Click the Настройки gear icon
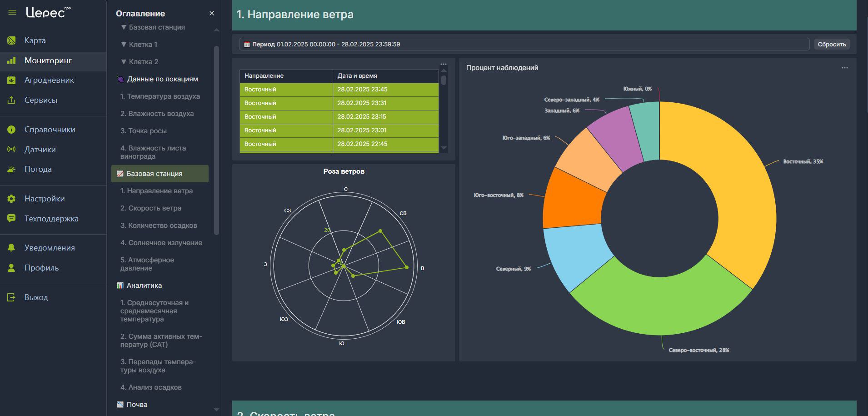 (x=11, y=199)
